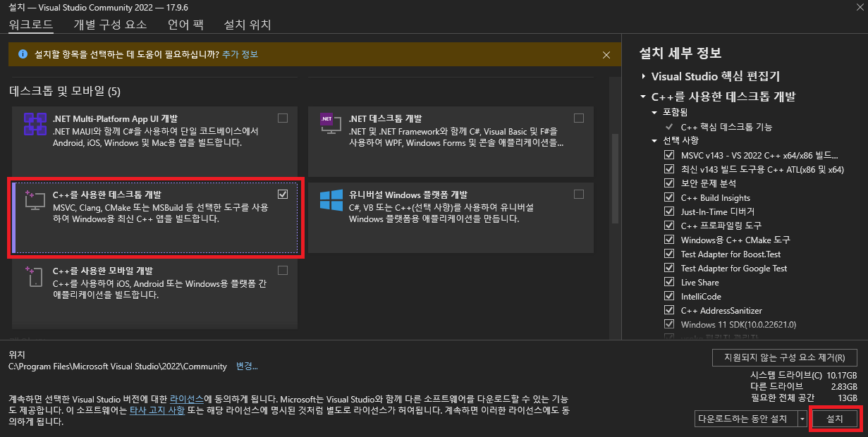Image resolution: width=868 pixels, height=437 pixels.
Task: Click the 필요한 전체 공간 13GB text
Action: click(804, 398)
